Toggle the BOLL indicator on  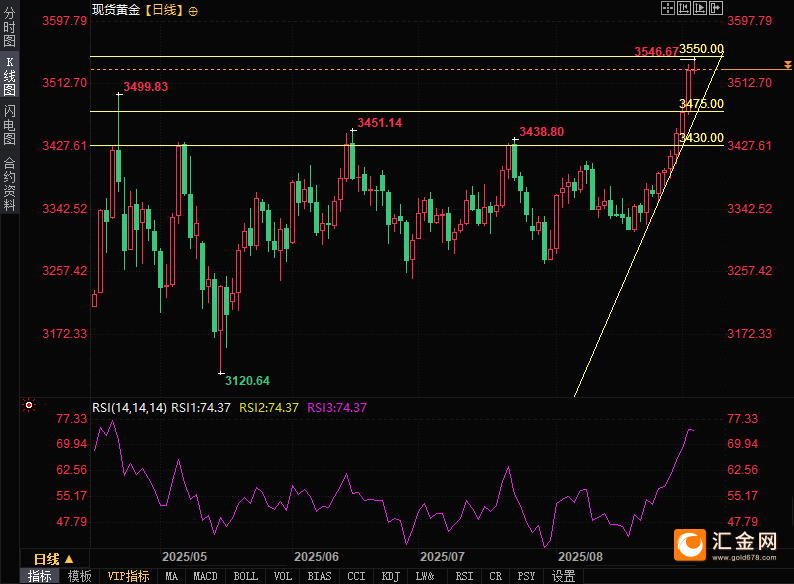245,576
